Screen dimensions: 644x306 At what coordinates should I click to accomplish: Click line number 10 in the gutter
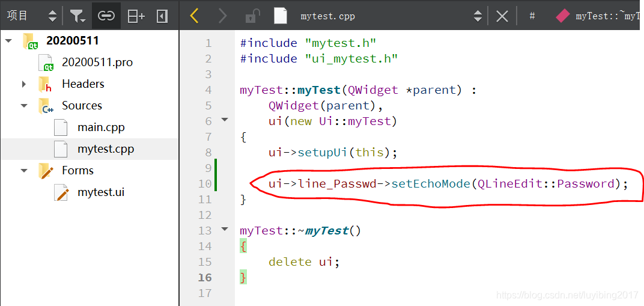pos(205,183)
